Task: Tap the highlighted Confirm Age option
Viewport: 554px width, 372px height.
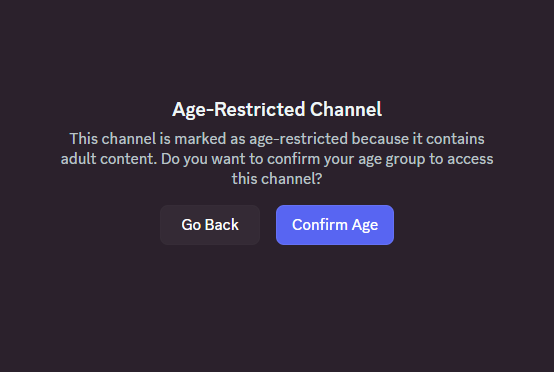Action: pos(335,225)
